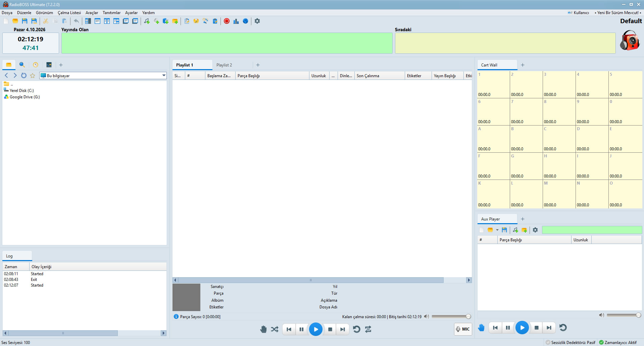Refresh the file browser folder view
The width and height of the screenshot is (644, 346).
24,76
